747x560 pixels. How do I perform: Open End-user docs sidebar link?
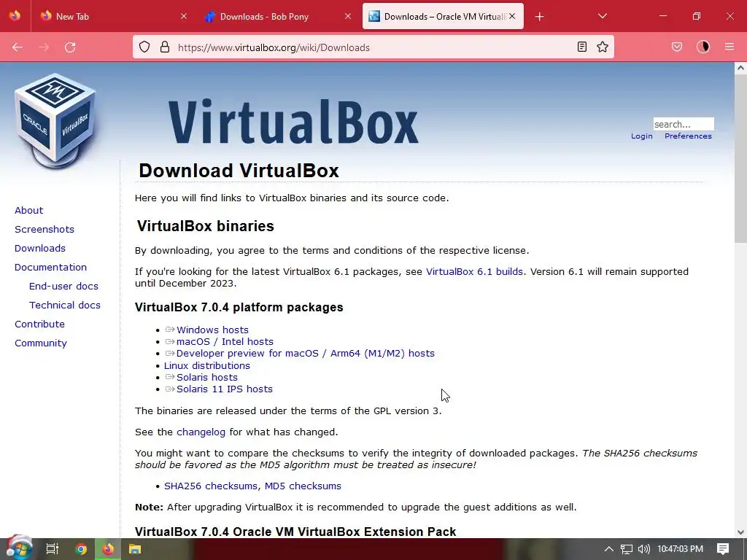(63, 286)
